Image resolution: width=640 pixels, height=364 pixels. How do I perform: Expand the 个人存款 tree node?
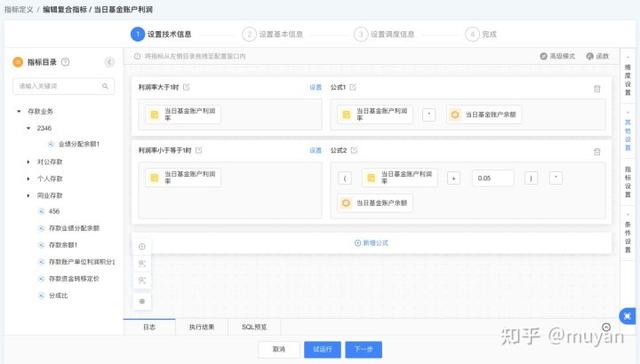(x=28, y=179)
